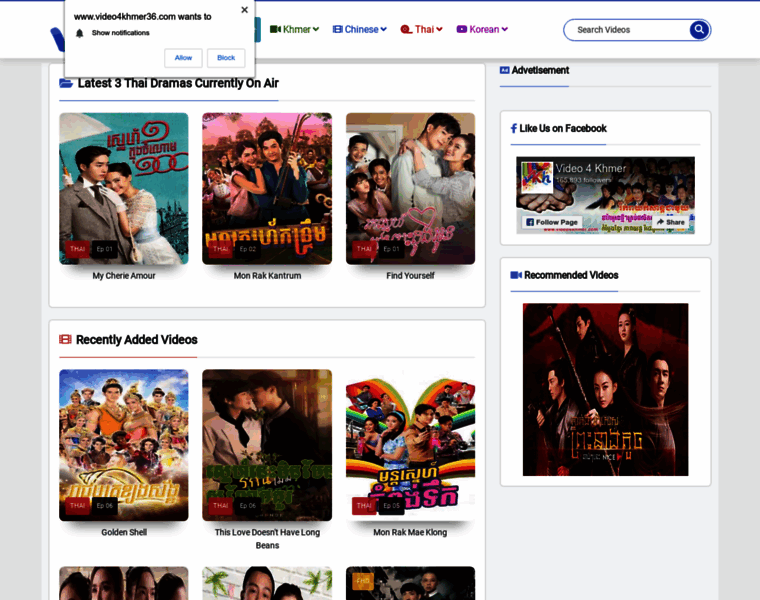The width and height of the screenshot is (760, 600).
Task: Open the Thai menu
Action: [x=421, y=30]
